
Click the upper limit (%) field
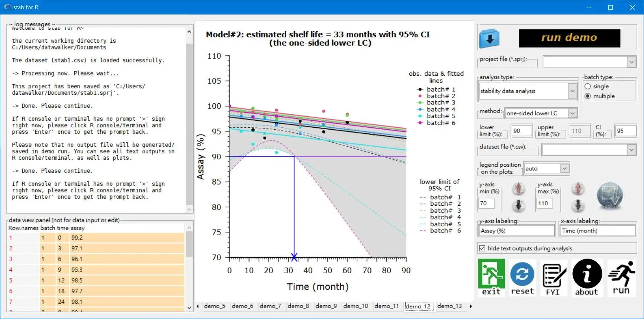(x=579, y=131)
